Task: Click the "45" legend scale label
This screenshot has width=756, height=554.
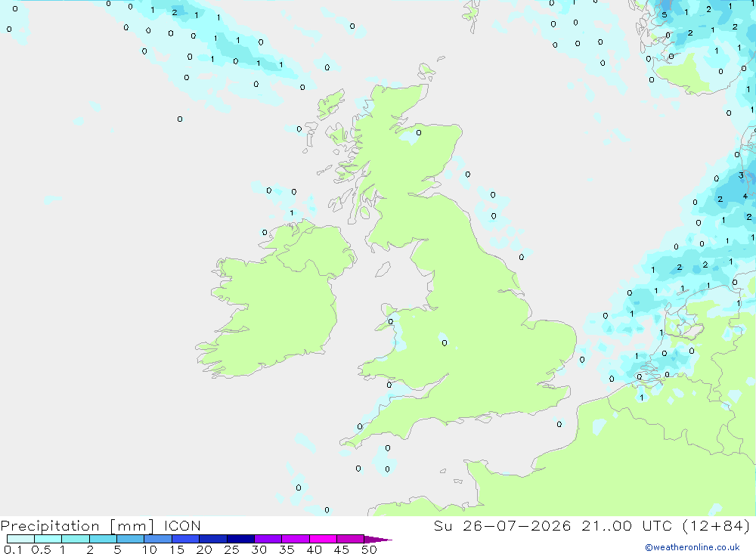Action: [x=342, y=549]
